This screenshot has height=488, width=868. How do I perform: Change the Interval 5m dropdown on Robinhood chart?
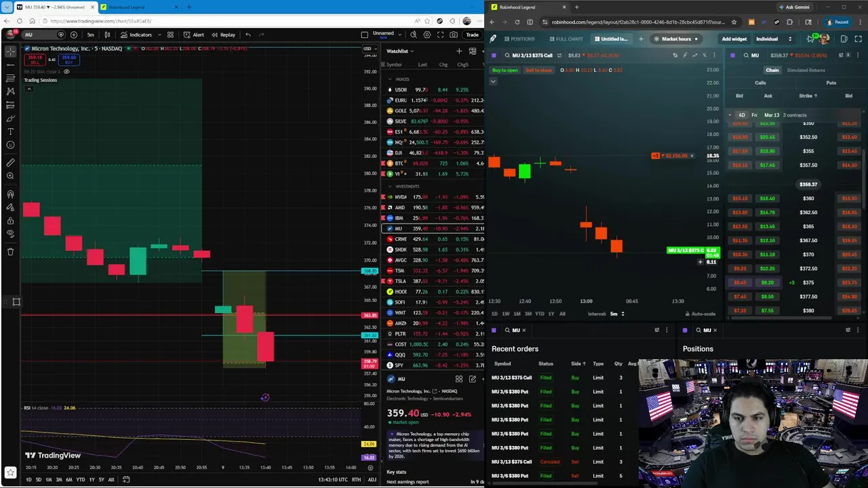616,314
